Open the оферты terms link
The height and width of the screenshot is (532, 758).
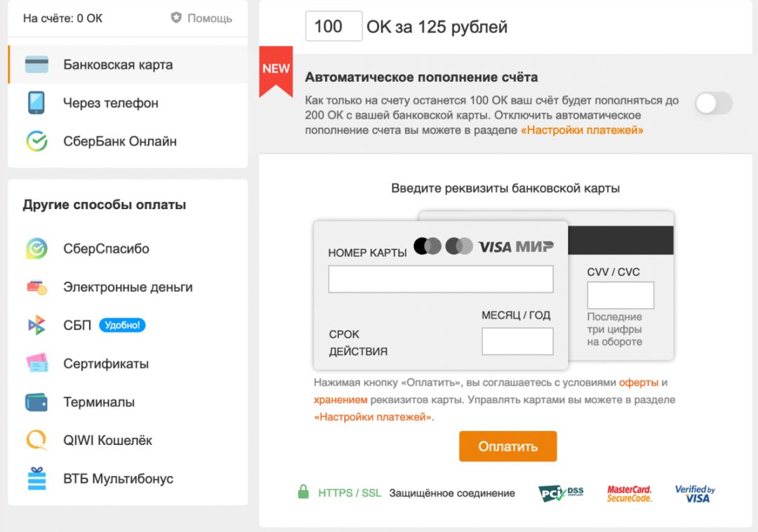click(x=638, y=383)
